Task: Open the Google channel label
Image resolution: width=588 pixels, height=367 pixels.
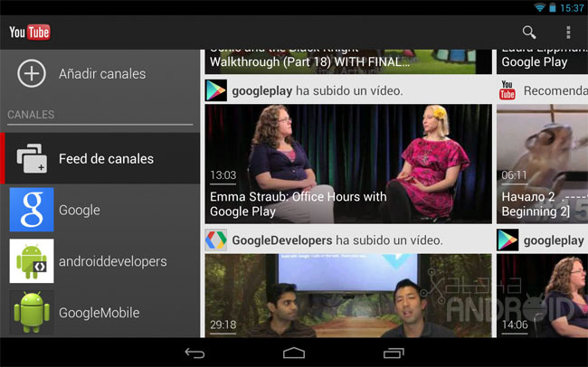Action: [x=79, y=210]
